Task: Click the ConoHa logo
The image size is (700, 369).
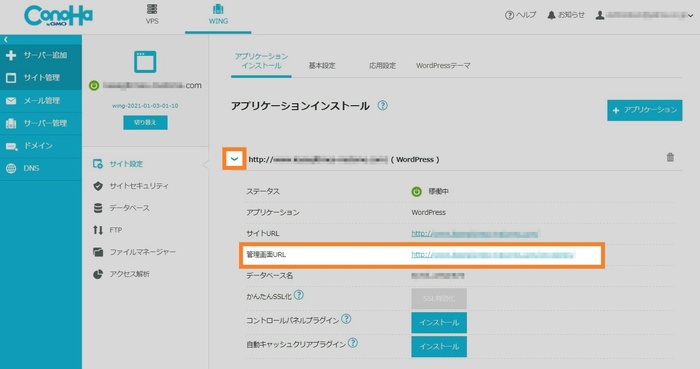Action: 58,16
